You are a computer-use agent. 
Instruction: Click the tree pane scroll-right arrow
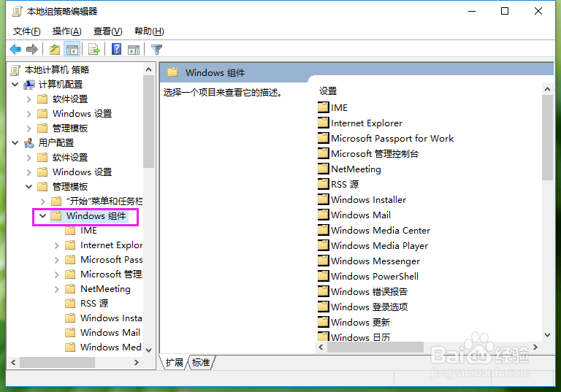point(137,362)
